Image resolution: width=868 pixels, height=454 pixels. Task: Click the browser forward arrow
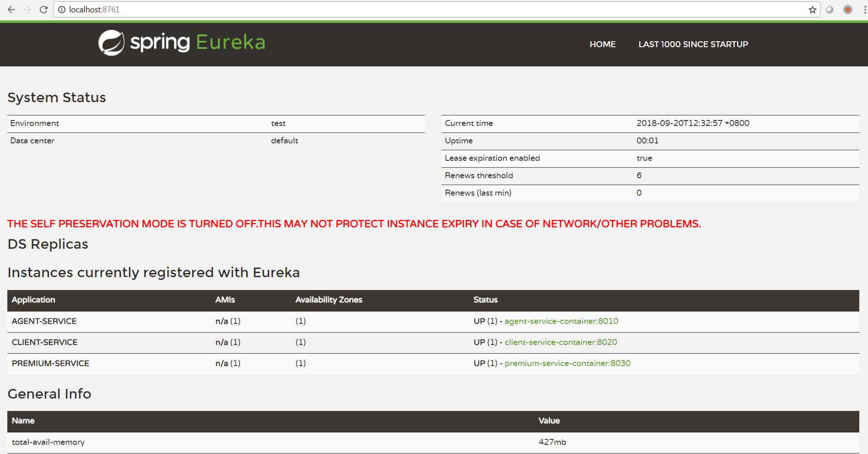(27, 10)
